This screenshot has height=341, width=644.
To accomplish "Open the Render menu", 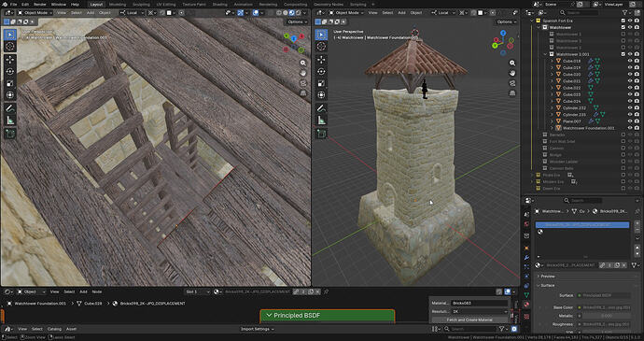I will point(40,4).
